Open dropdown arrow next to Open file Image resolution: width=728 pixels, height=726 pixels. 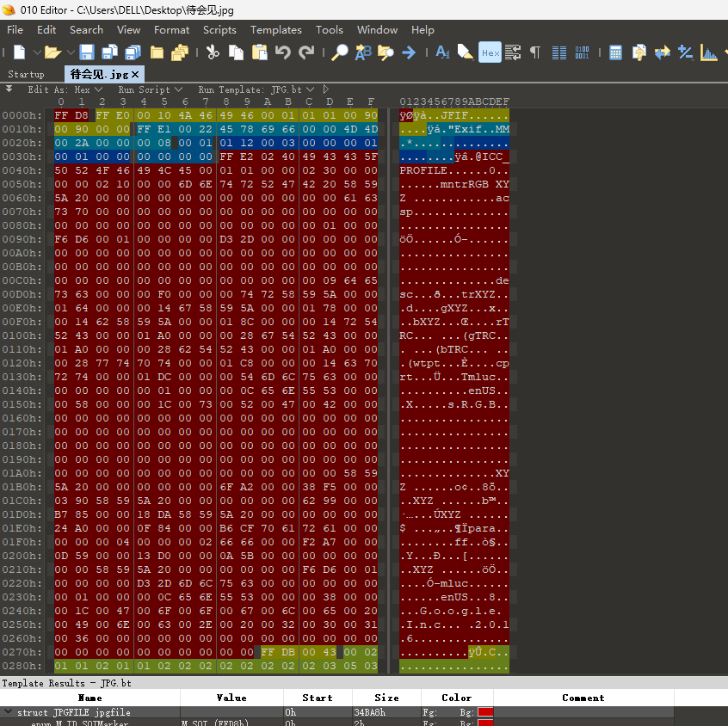[x=71, y=52]
